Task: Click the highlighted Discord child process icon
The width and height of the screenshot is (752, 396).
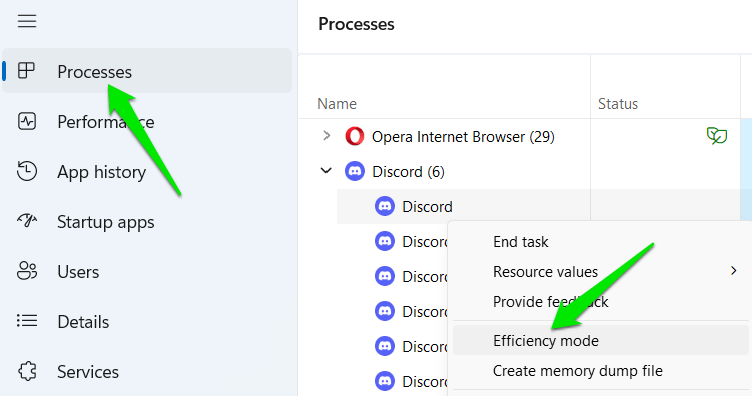Action: point(385,207)
